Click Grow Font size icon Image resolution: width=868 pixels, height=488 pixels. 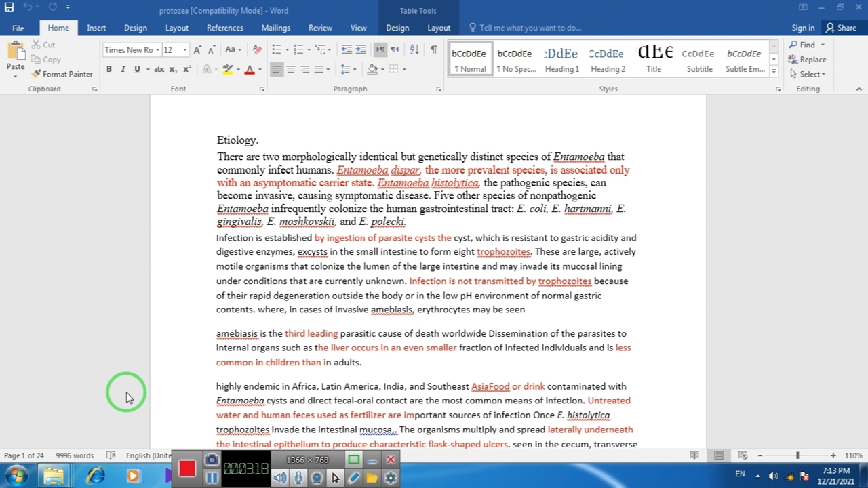pos(197,49)
